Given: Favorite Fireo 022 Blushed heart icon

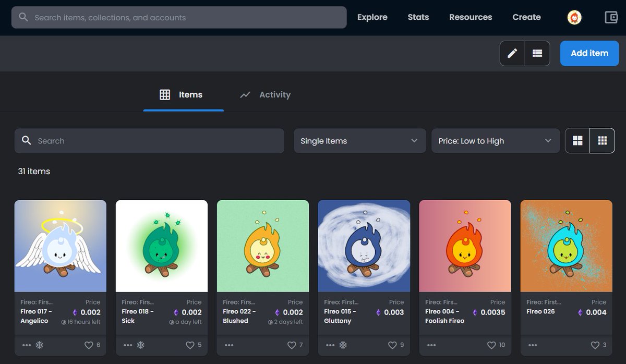Looking at the screenshot, I should [x=291, y=345].
